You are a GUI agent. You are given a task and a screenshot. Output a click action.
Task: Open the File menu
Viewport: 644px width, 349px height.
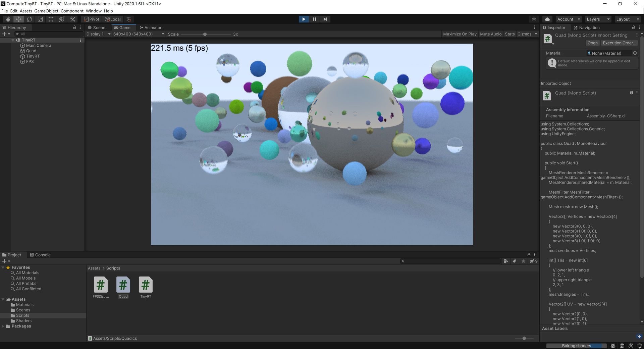(x=4, y=11)
